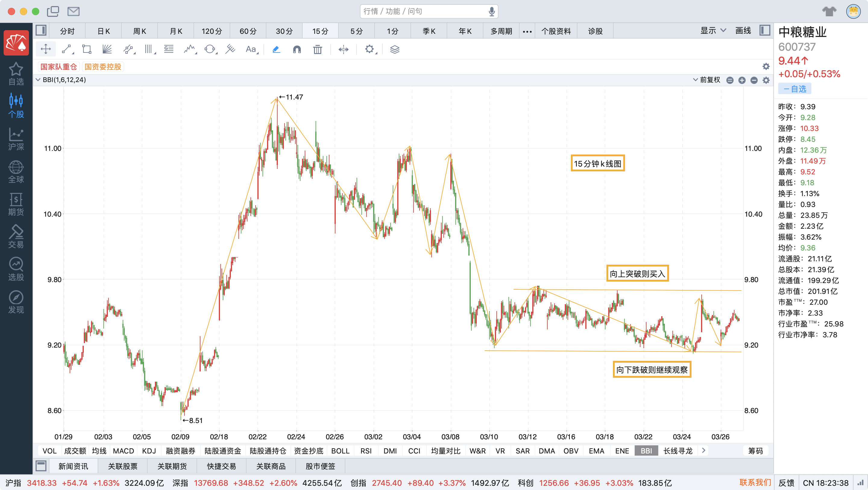Click the mail envelope icon
Screen dimensions: 868x490
click(73, 11)
